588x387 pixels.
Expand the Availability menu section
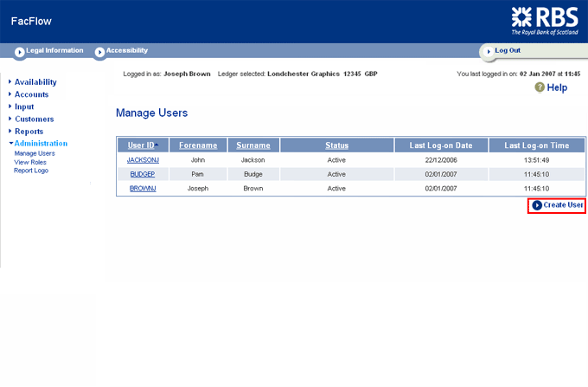pos(35,82)
